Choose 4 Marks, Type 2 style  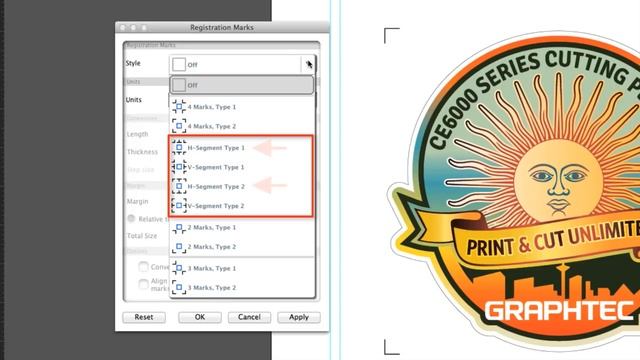point(242,126)
